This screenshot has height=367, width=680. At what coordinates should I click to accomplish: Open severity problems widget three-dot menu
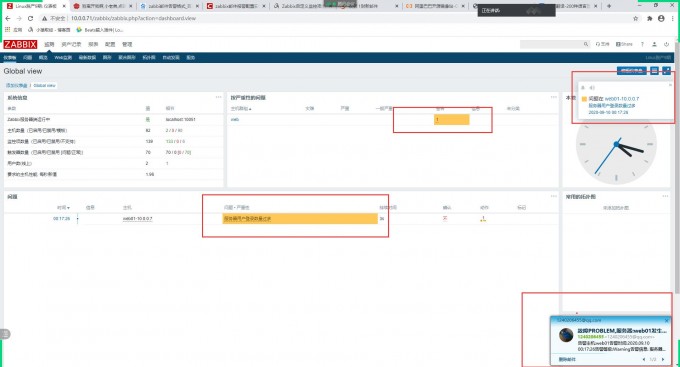[x=554, y=97]
